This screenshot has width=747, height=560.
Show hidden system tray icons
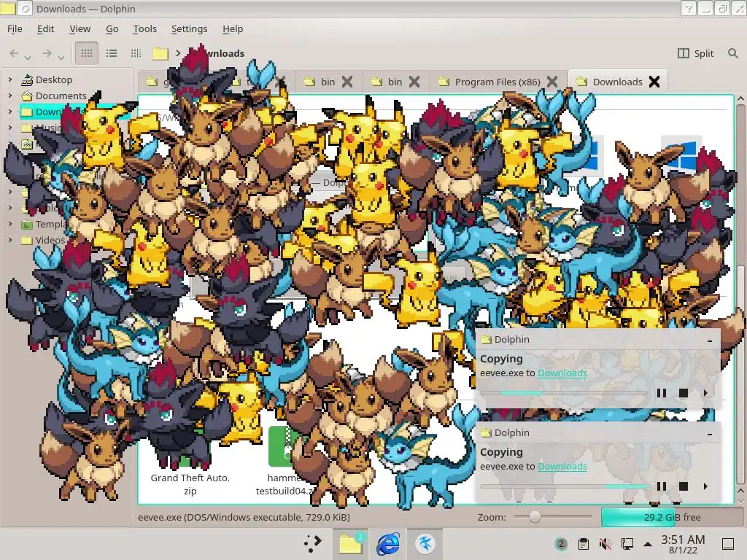[648, 543]
